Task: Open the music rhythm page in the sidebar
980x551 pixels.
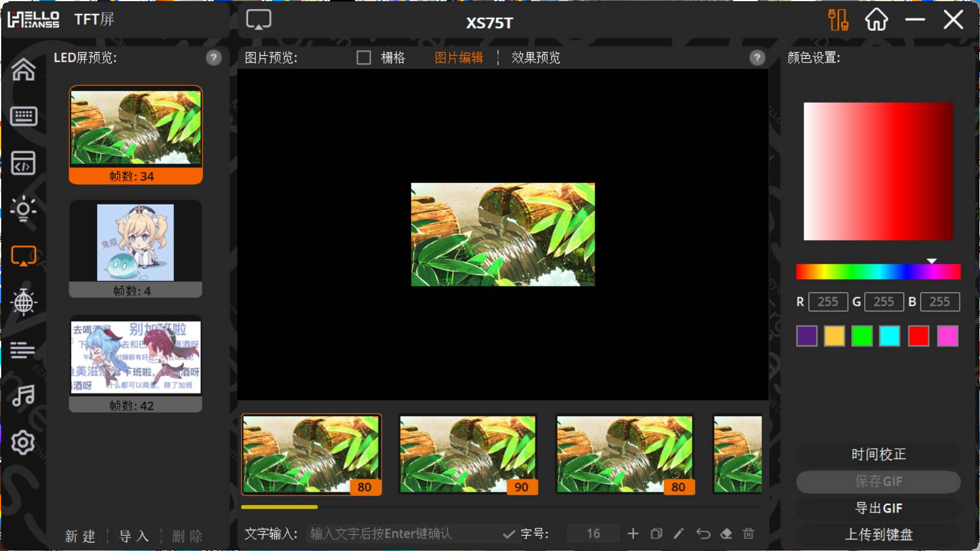Action: click(x=23, y=395)
